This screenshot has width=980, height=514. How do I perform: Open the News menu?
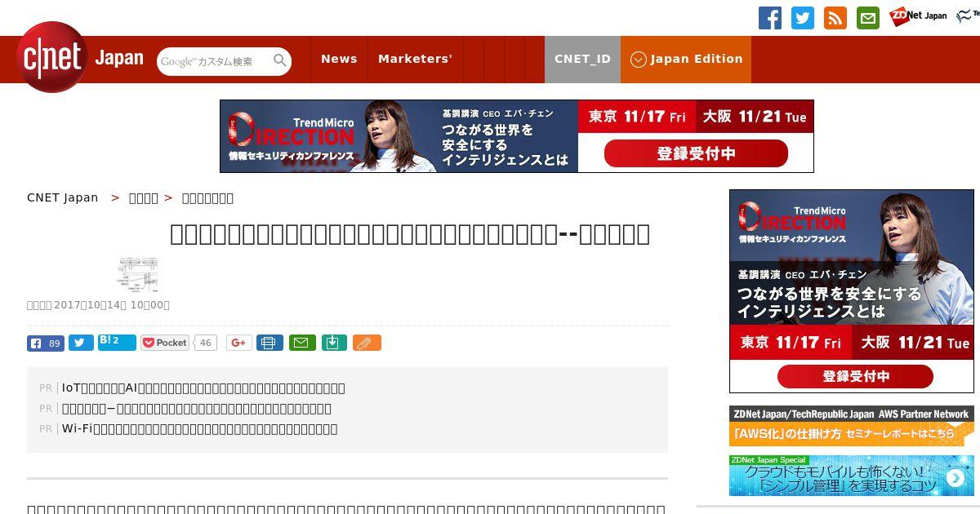click(x=339, y=59)
